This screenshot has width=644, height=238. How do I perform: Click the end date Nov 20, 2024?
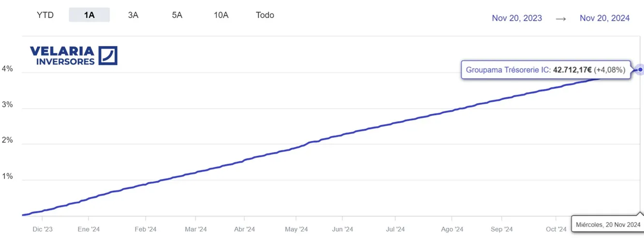click(x=604, y=18)
